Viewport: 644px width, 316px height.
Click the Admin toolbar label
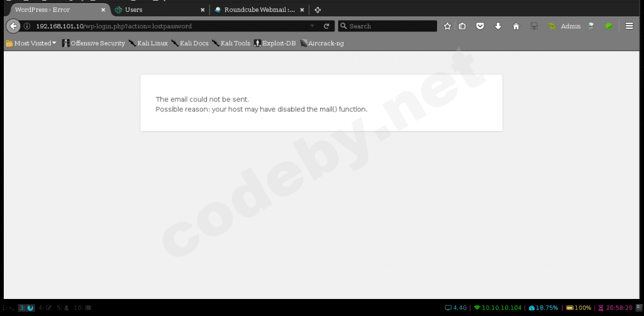pyautogui.click(x=570, y=26)
